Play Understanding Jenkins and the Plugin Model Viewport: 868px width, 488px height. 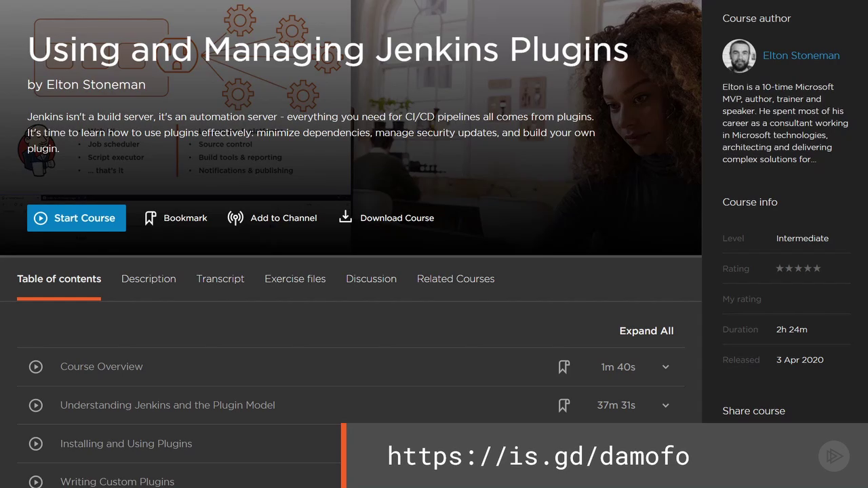click(x=36, y=405)
